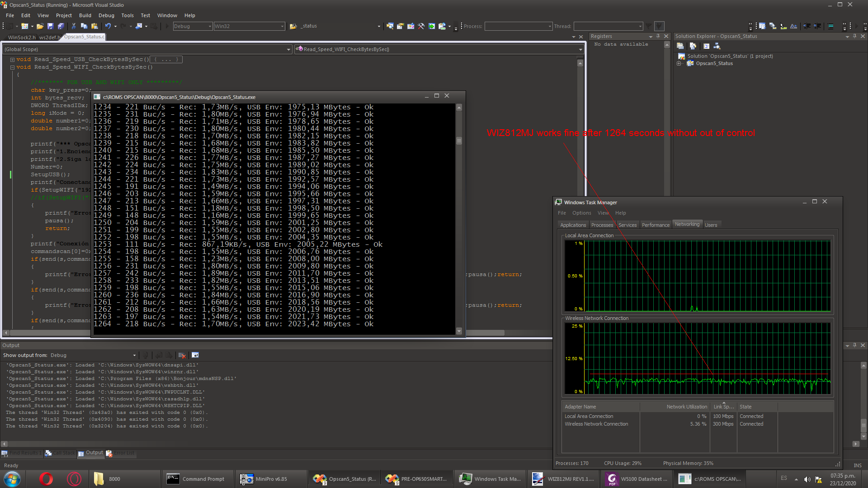Switch to Performance tab in Task Manager
The width and height of the screenshot is (868, 488).
click(656, 225)
